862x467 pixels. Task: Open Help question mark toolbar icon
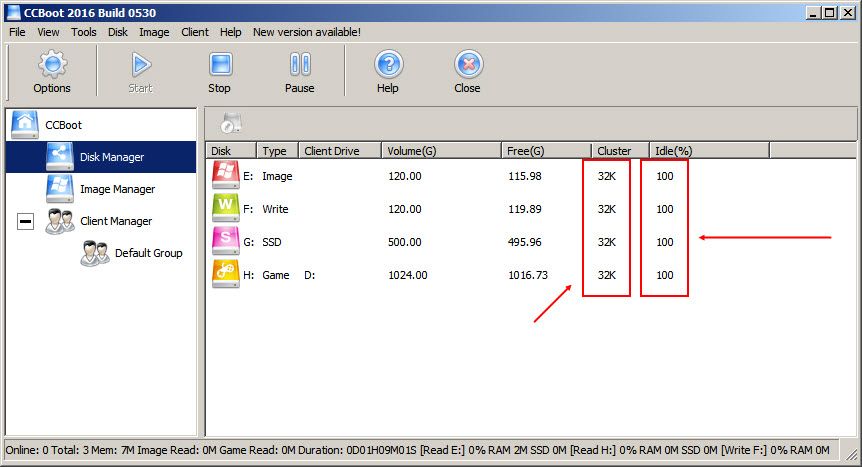tap(389, 64)
